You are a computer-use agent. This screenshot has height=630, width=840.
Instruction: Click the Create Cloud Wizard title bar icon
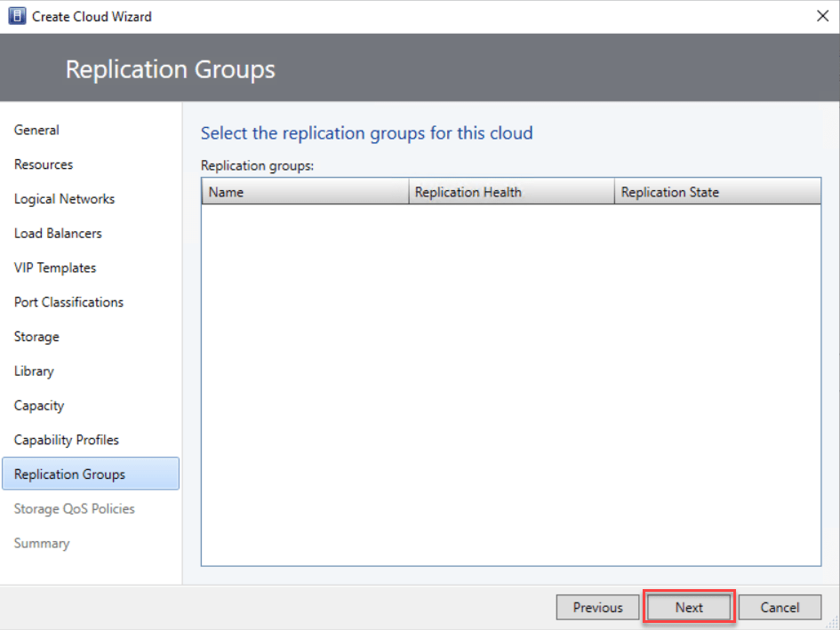pyautogui.click(x=17, y=16)
